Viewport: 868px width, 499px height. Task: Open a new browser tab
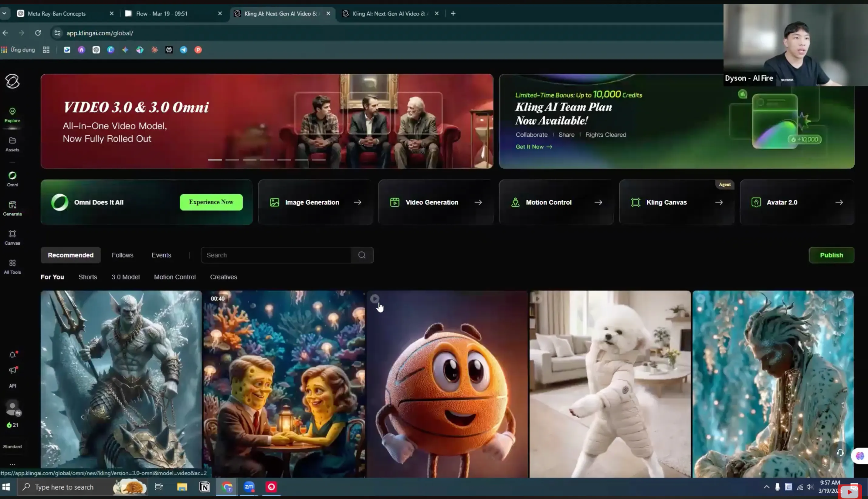[x=453, y=13]
